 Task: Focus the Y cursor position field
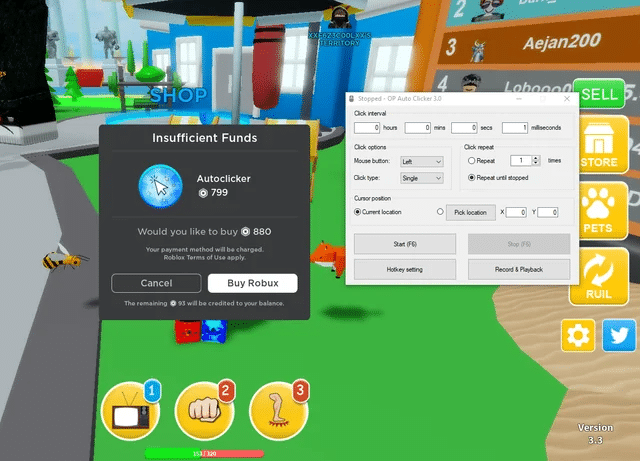(548, 212)
